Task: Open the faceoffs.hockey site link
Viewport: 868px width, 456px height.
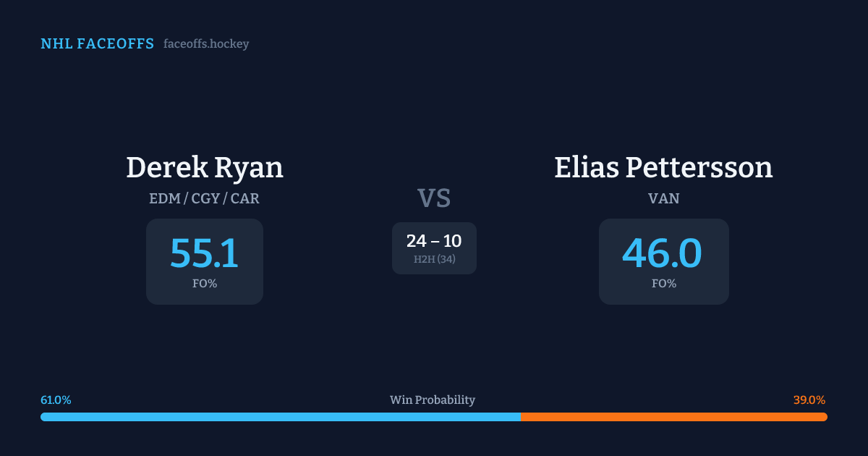Action: (x=206, y=44)
